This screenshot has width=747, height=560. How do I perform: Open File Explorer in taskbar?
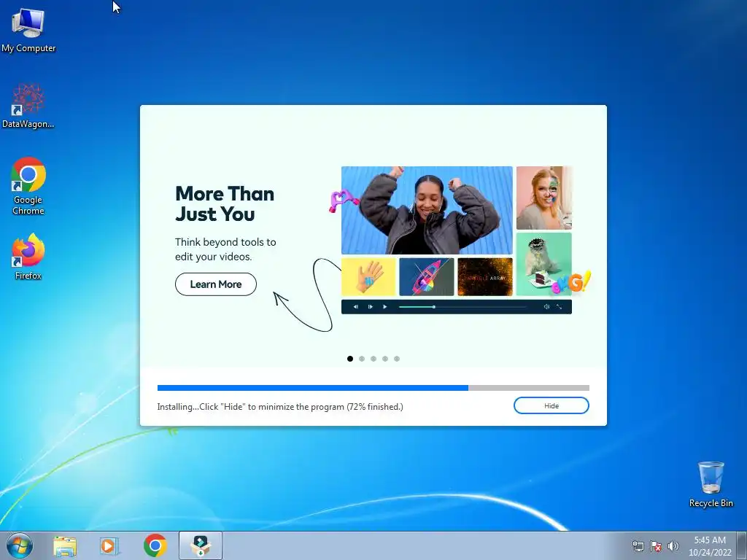point(65,546)
